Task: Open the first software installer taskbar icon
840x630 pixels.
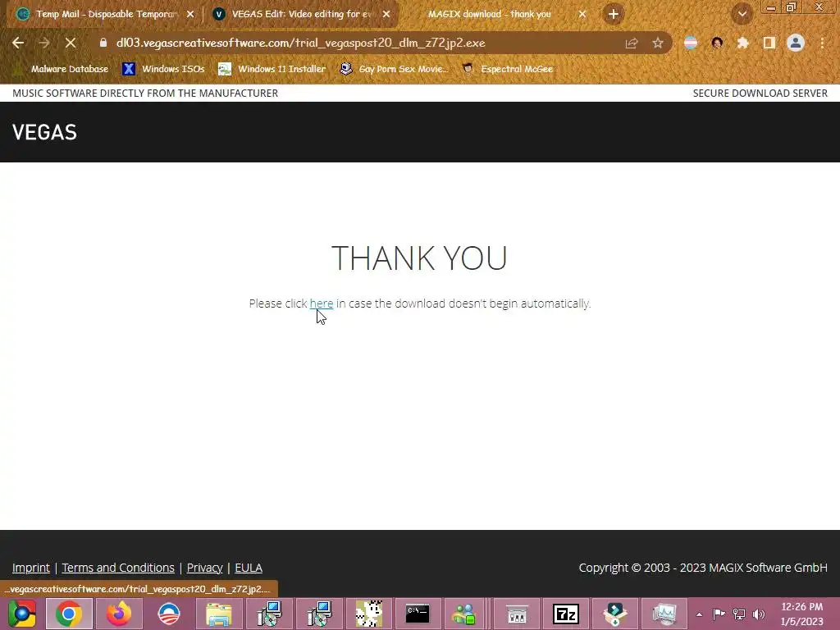Action: tap(269, 614)
